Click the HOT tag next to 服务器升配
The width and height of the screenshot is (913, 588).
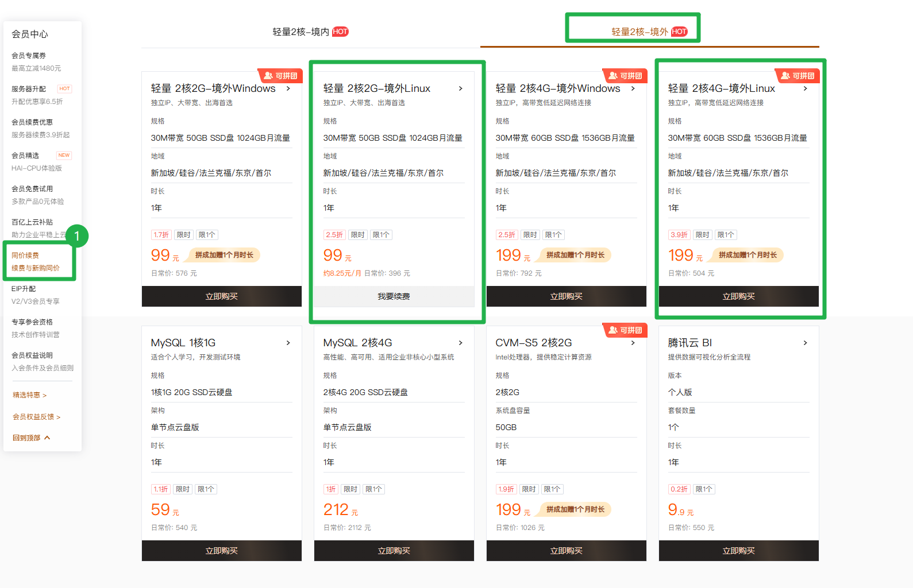pos(64,89)
